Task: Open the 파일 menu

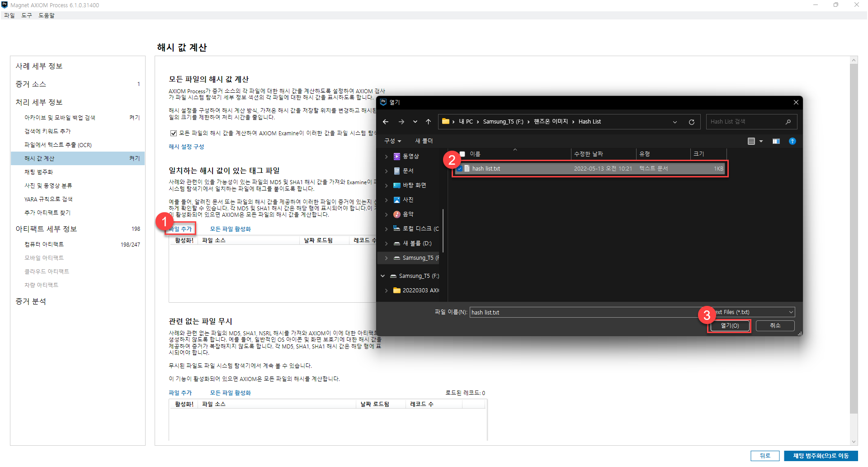Action: pos(9,15)
